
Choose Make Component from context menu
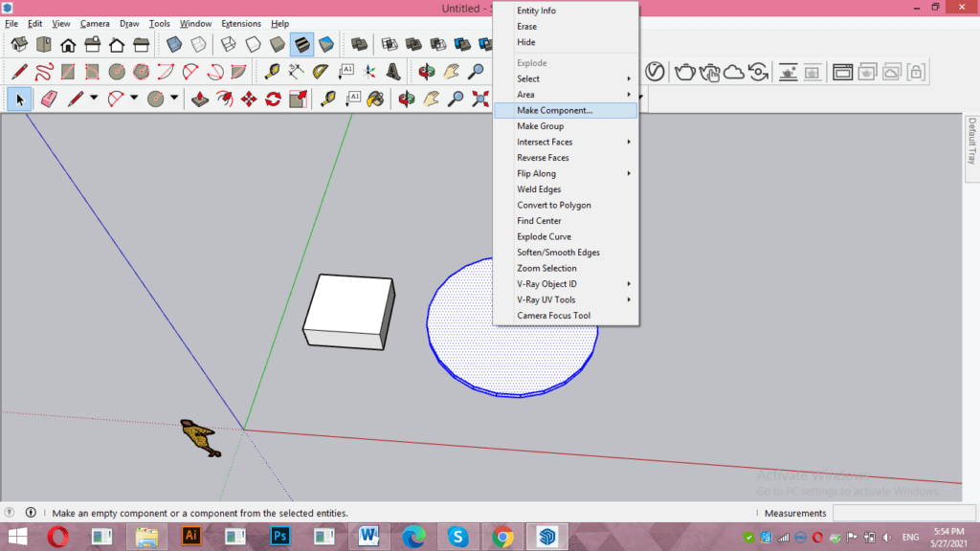pyautogui.click(x=555, y=110)
